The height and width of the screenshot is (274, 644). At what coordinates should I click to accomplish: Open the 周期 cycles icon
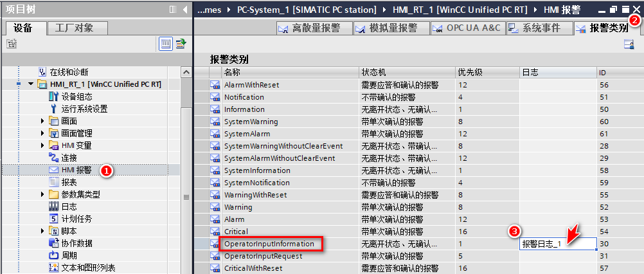pos(54,255)
